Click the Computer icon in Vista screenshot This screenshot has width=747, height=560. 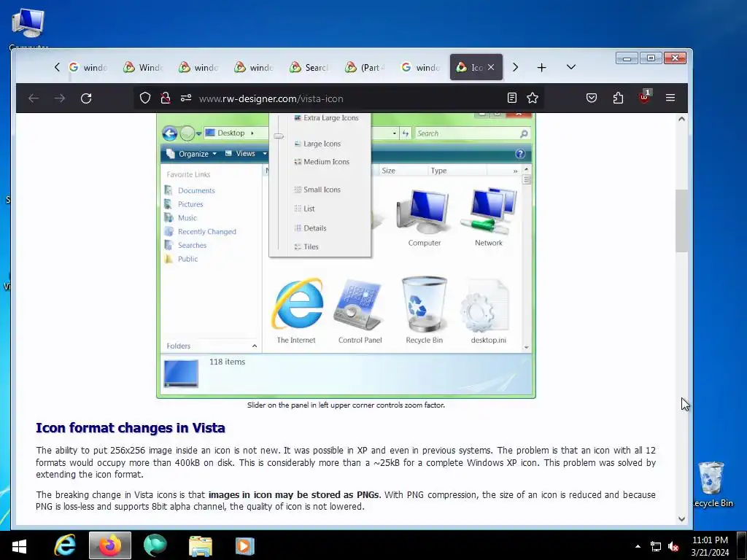[x=424, y=217]
